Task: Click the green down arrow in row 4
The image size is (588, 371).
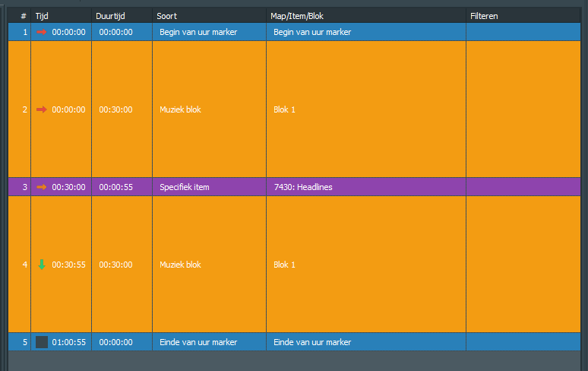Action: tap(42, 265)
